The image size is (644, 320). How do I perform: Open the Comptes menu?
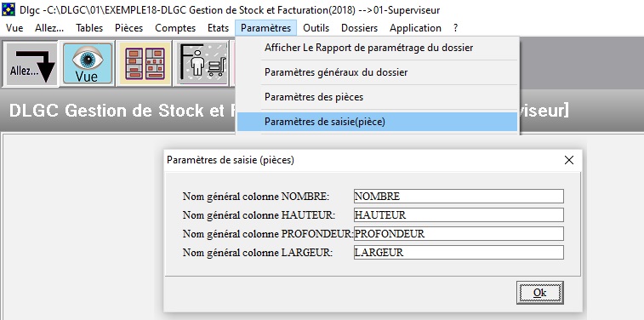(x=175, y=28)
